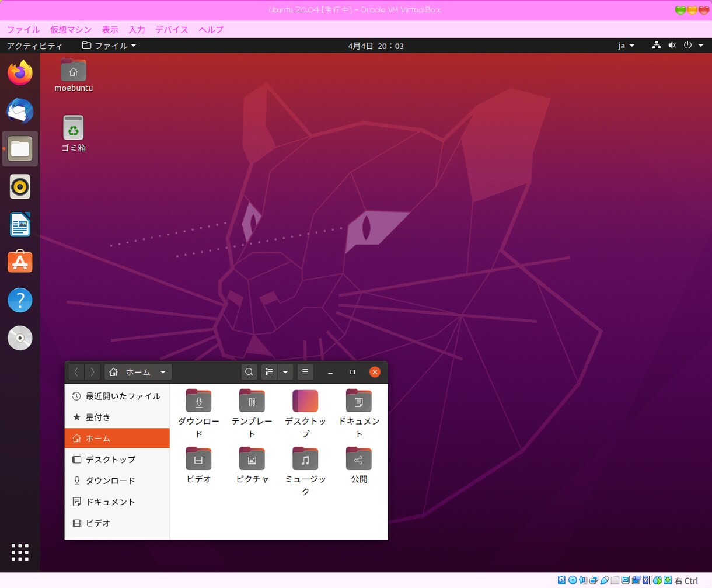Expand the ホーム path bar dropdown
This screenshot has height=588, width=712.
pos(163,372)
